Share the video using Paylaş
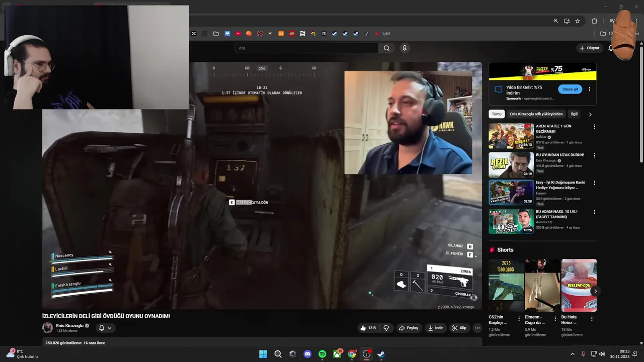 [x=409, y=328]
